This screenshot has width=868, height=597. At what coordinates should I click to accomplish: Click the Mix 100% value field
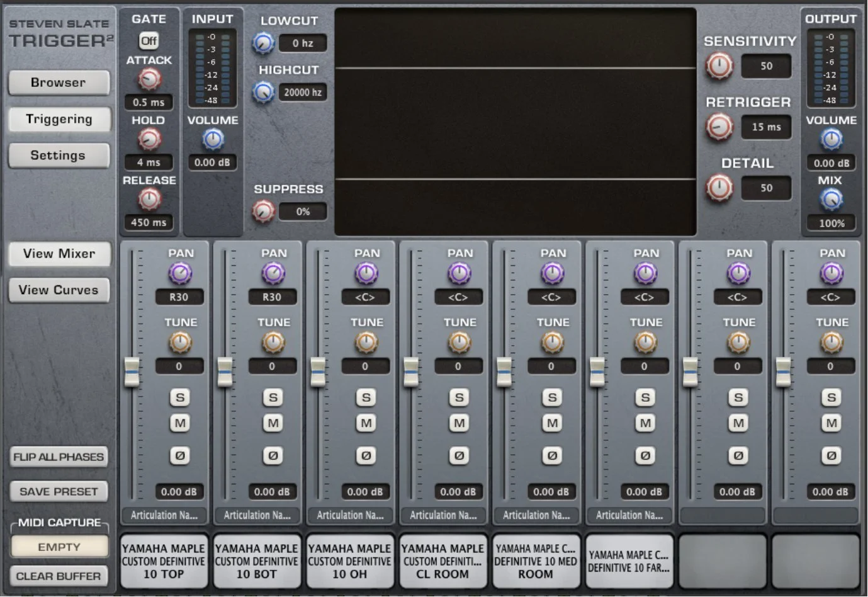[x=831, y=223]
